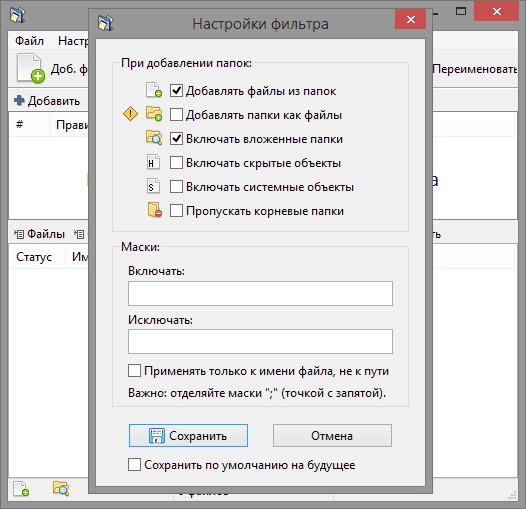
Task: Click the folder-with-plus icon in dialog
Action: coord(154,113)
